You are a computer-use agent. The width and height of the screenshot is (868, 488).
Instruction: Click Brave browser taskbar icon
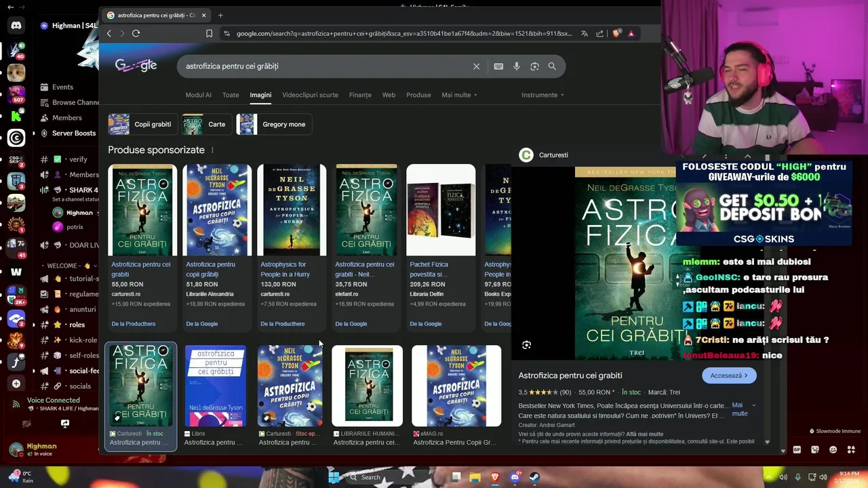click(x=495, y=477)
